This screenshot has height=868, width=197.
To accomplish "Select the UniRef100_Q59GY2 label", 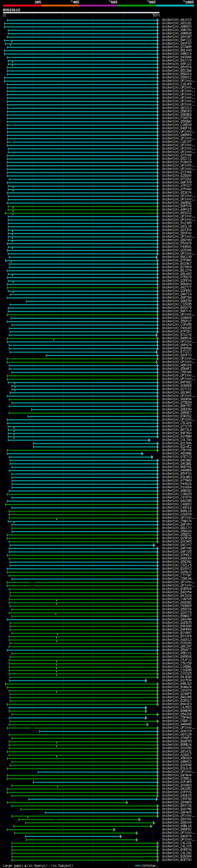I will (x=177, y=78).
